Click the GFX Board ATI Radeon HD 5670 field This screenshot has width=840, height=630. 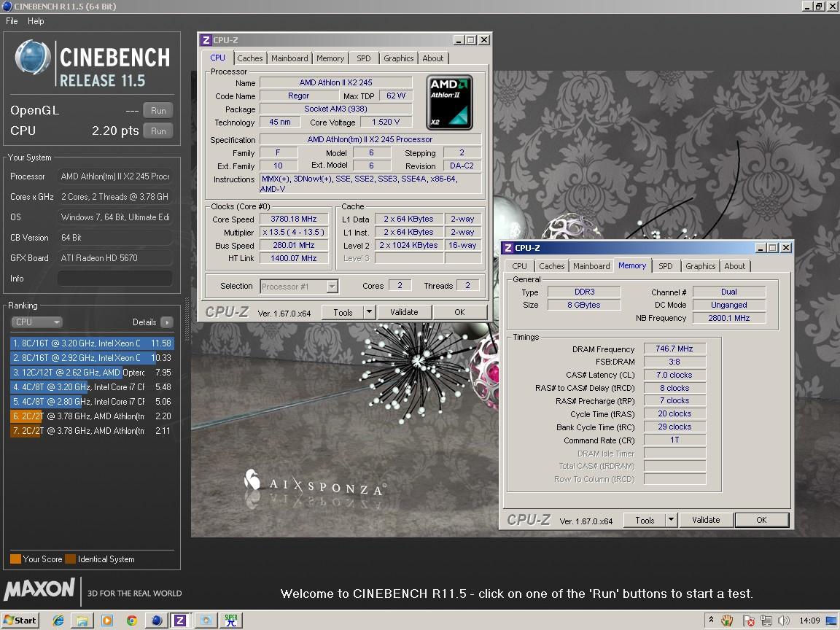pyautogui.click(x=115, y=257)
